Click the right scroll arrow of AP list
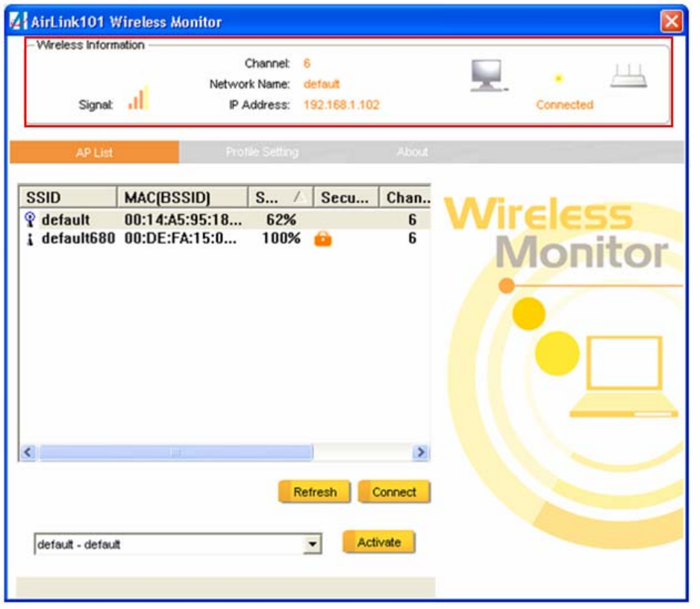Viewport: 700px width, 609px height. point(421,452)
